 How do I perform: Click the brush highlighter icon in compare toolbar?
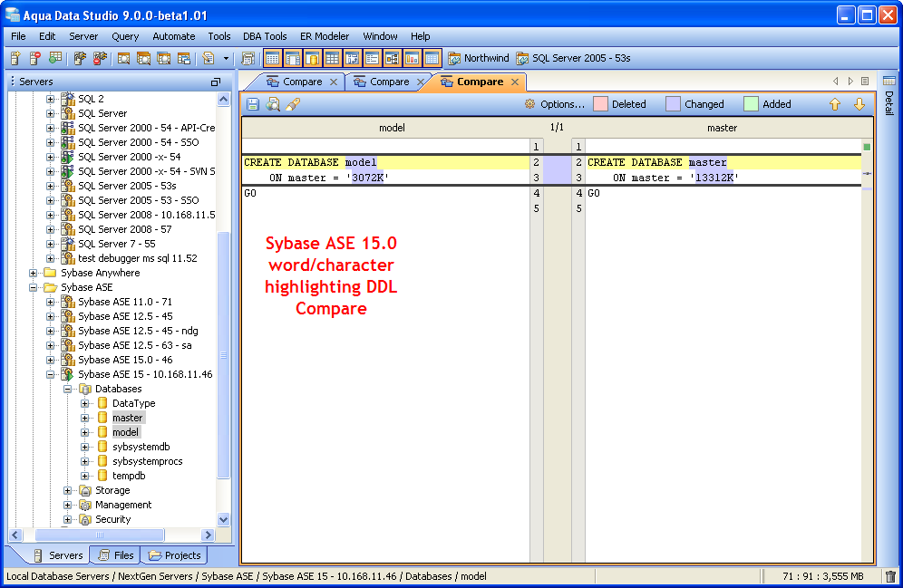(x=293, y=104)
